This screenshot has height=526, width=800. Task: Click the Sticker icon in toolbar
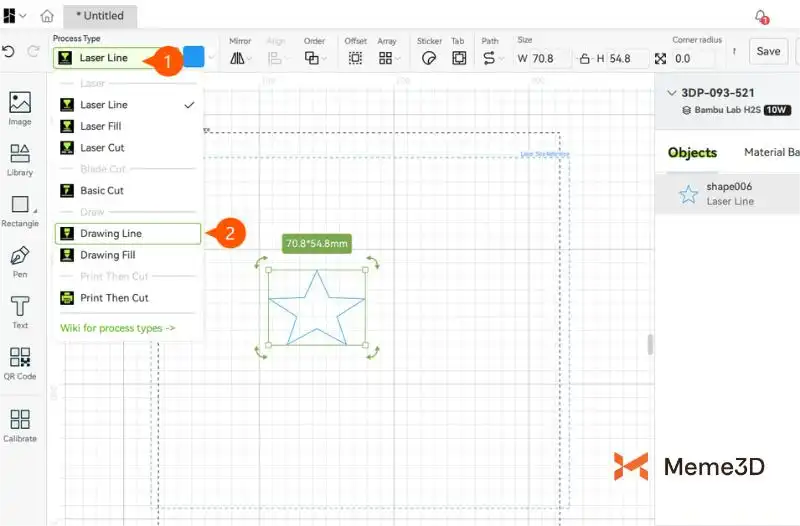pos(428,58)
